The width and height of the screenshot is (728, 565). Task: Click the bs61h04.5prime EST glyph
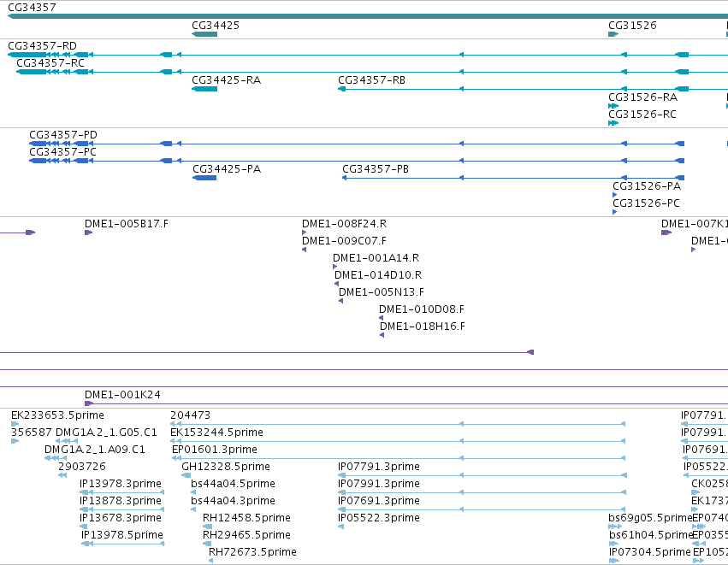point(613,544)
